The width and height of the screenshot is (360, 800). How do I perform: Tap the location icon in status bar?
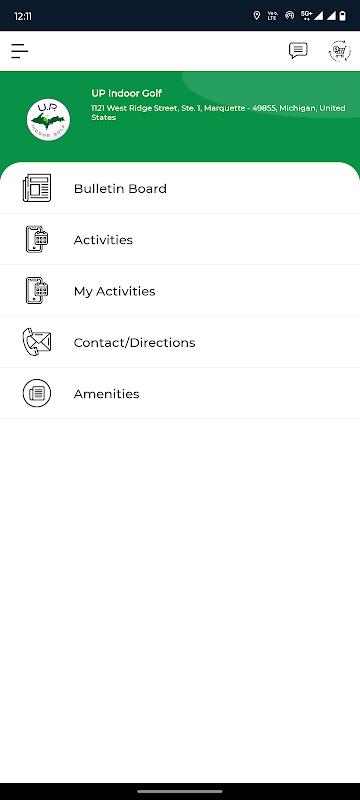point(256,15)
